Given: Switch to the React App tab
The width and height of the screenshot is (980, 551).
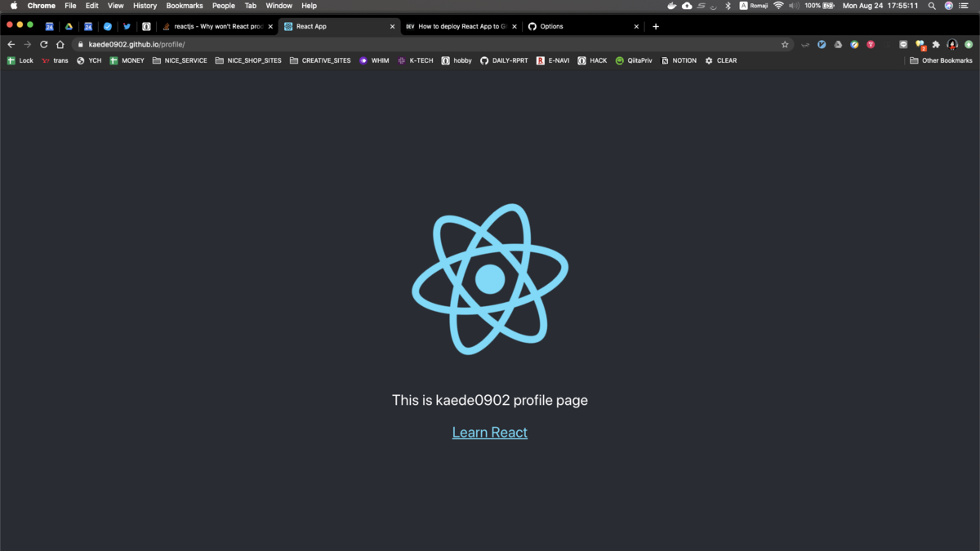Looking at the screenshot, I should click(331, 26).
